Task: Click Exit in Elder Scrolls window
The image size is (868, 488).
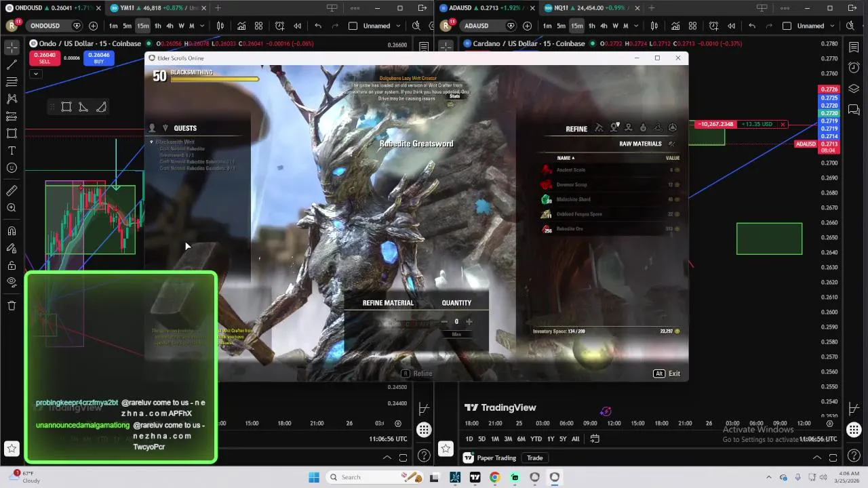Action: click(x=667, y=373)
